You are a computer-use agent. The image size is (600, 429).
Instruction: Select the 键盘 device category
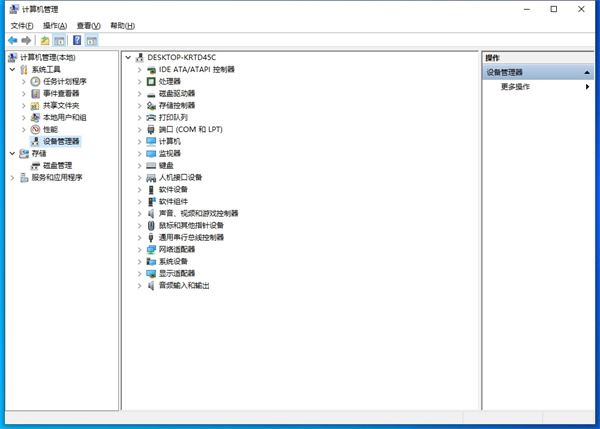(x=166, y=165)
